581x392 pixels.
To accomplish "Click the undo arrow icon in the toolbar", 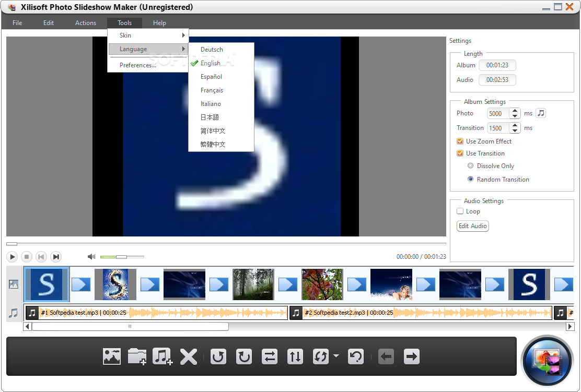I will (x=356, y=357).
